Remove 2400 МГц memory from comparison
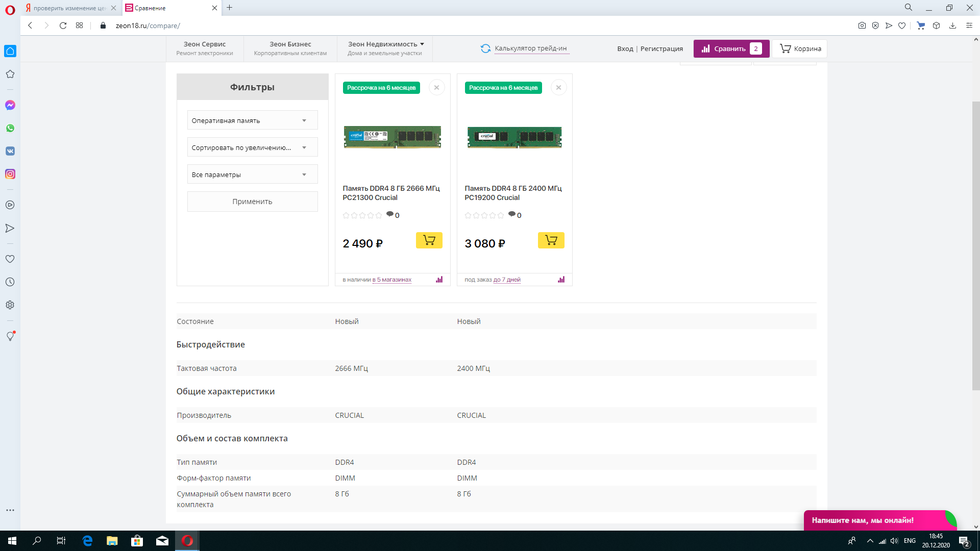The image size is (980, 551). coord(559,88)
